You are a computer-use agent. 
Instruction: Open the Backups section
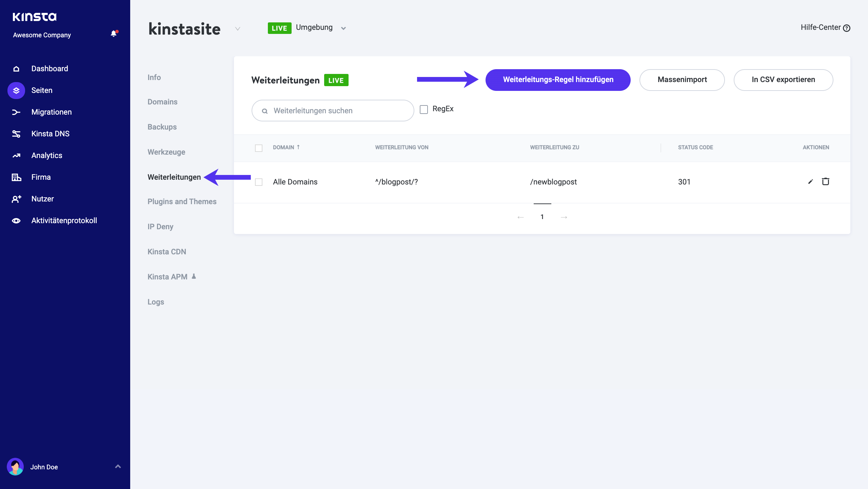[x=162, y=127]
